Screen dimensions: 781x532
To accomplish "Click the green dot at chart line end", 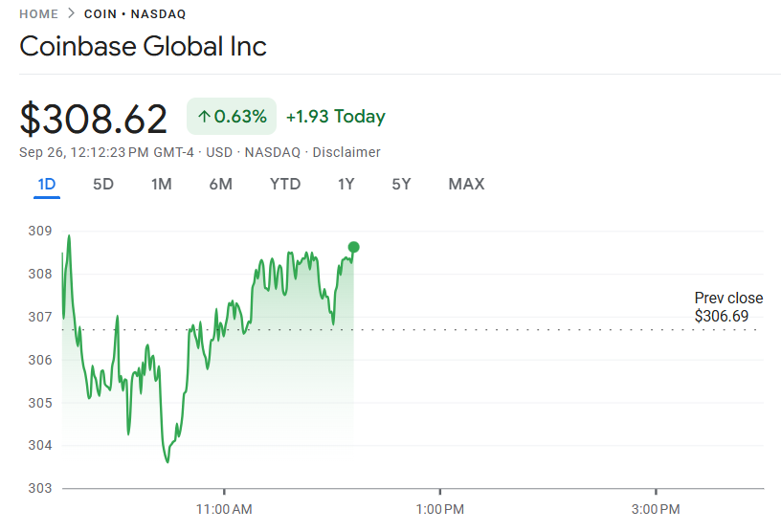I will tap(353, 247).
